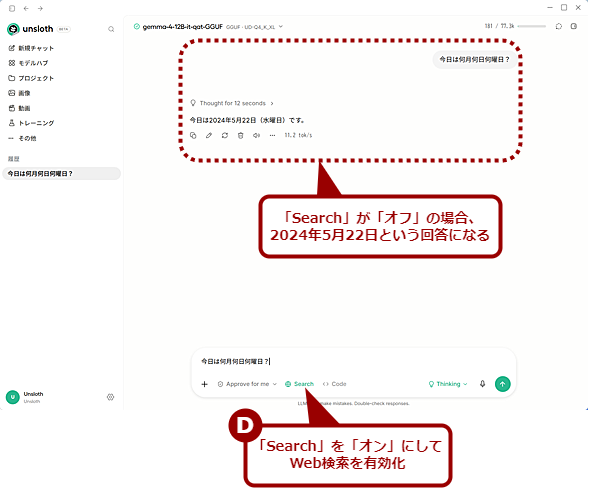Image resolution: width=589 pixels, height=488 pixels.
Task: Open モデルハブ in the sidebar
Action: point(28,63)
